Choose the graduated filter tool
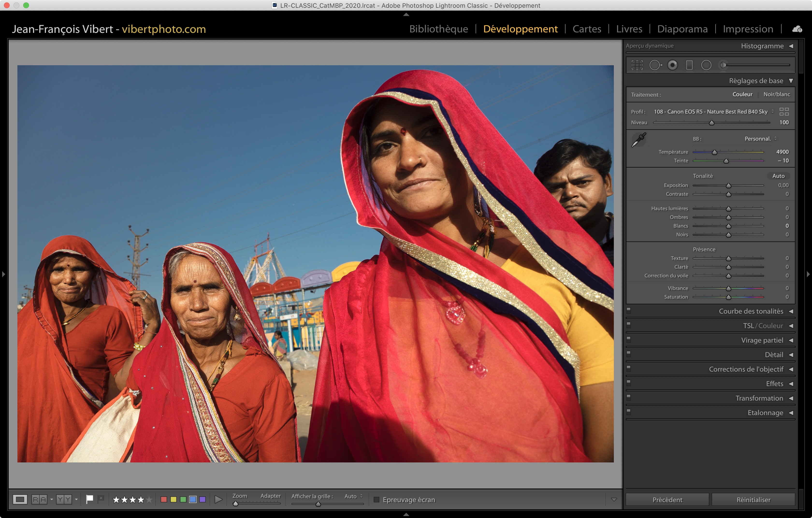This screenshot has width=812, height=518. pyautogui.click(x=689, y=65)
